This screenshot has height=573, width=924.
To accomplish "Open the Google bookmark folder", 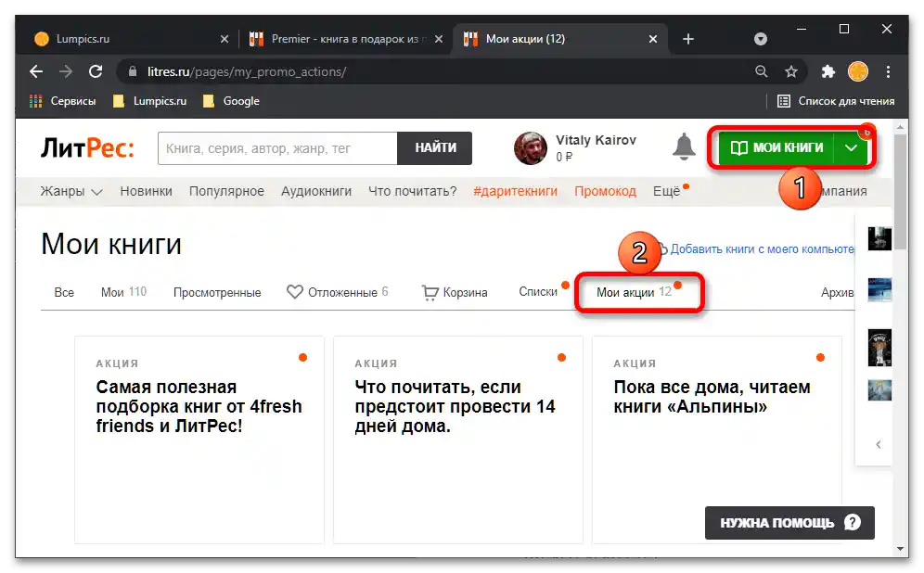I will coord(231,101).
